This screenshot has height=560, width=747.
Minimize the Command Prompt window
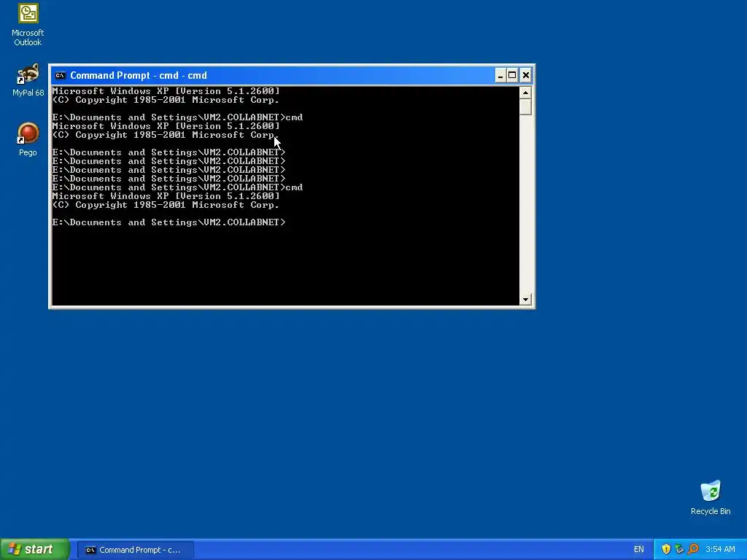click(x=500, y=75)
